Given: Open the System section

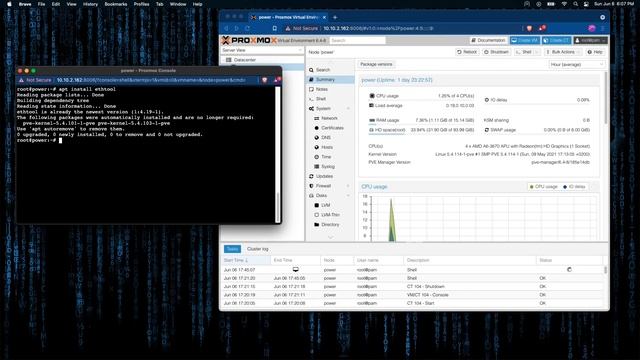Looking at the screenshot, I should pyautogui.click(x=323, y=109).
